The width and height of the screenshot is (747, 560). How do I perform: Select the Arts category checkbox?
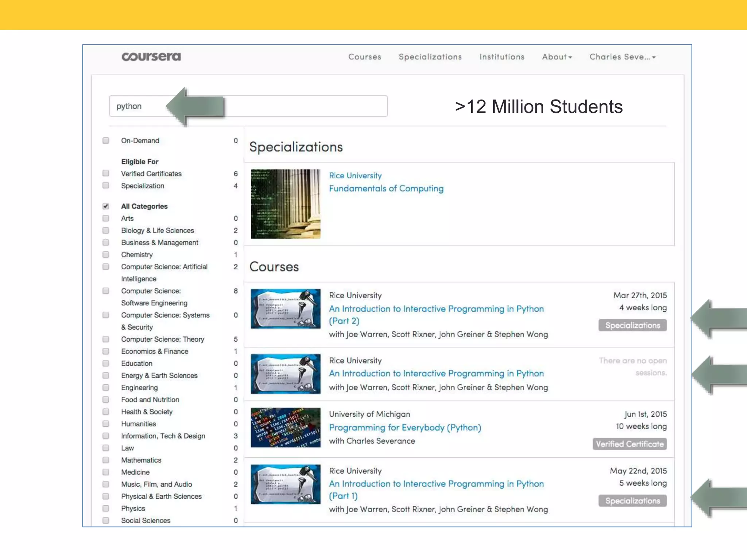pyautogui.click(x=106, y=218)
